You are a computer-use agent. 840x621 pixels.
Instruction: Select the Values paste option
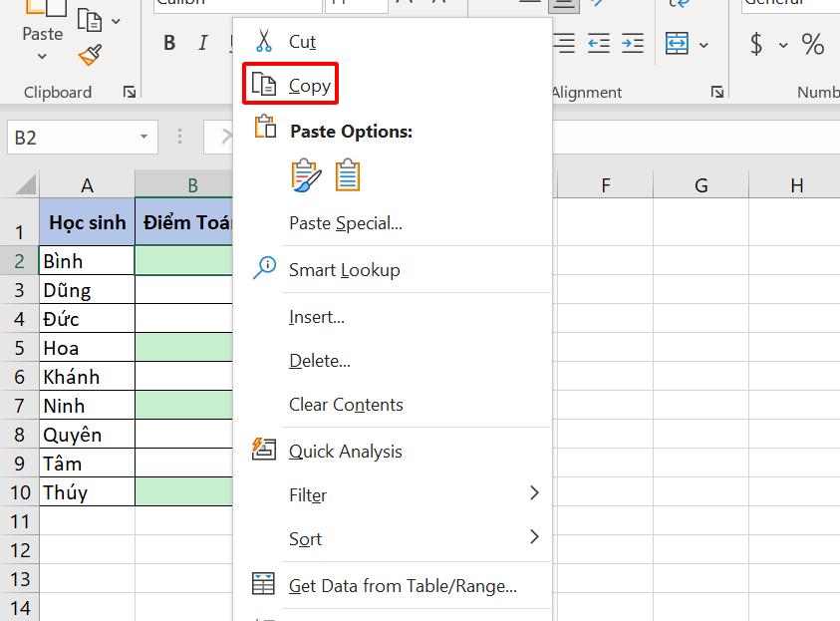348,175
